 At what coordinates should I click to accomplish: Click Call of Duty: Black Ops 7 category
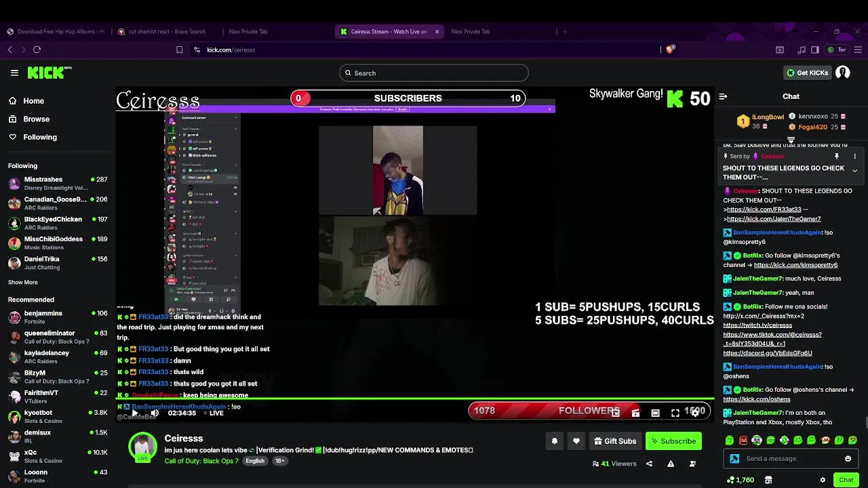[201, 461]
